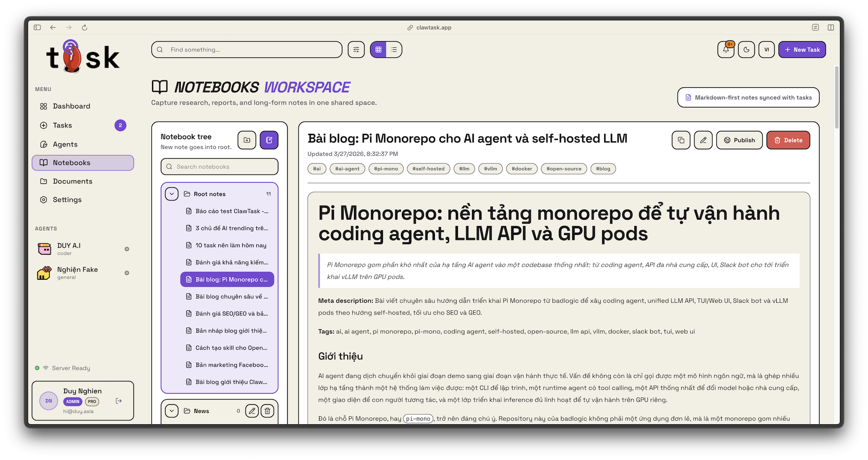This screenshot has width=868, height=460.
Task: Copy the note using the copy icon
Action: coord(681,140)
